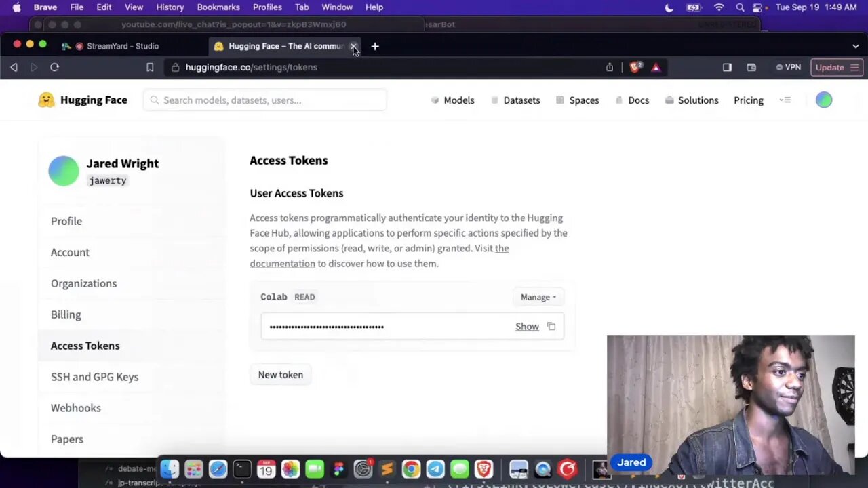Open the Bookmarks menu
This screenshot has height=488, width=868.
218,7
